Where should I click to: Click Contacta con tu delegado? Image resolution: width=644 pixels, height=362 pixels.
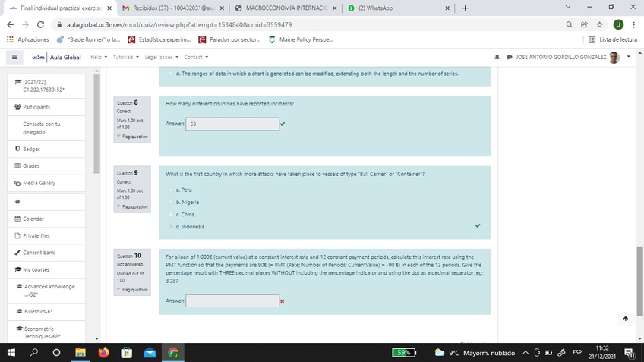(x=46, y=128)
